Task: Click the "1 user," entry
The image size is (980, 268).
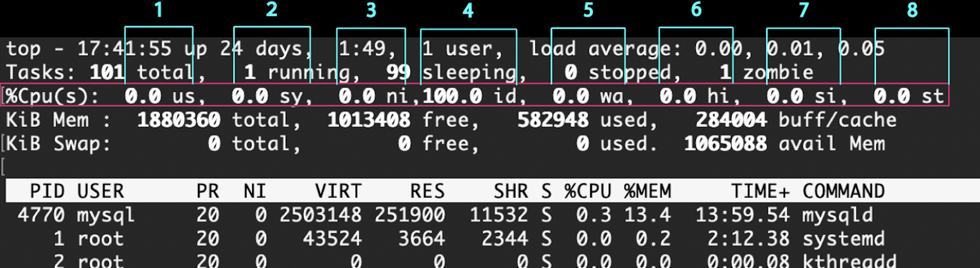Action: (463, 49)
